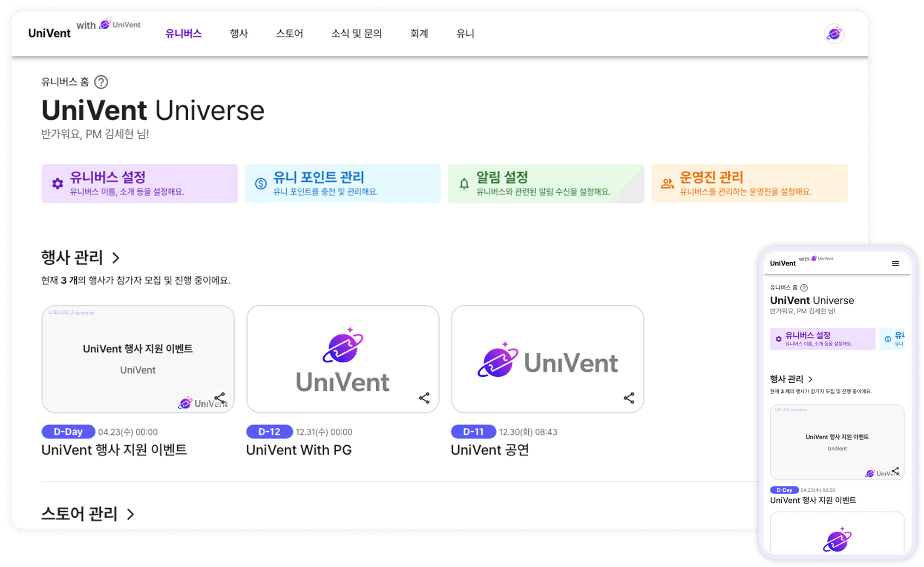Expand 행사 관리 chevron in the mobile view

point(811,379)
